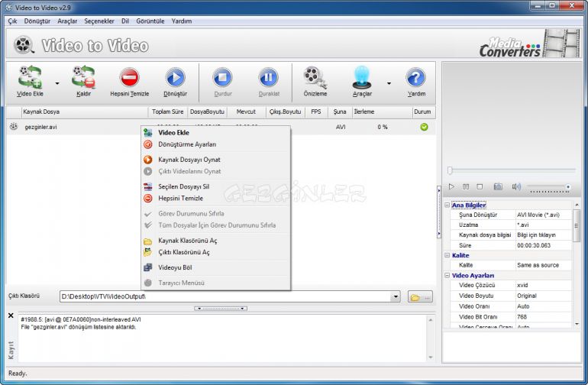
Task: Click the preview stop button
Action: (x=480, y=186)
